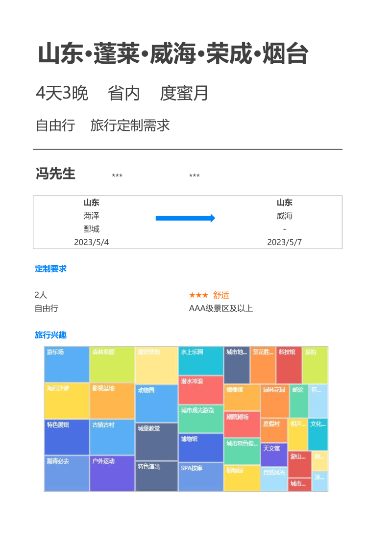Select the 相声... yellow tile
Viewport: 392px width, 554px height.
[x=298, y=434]
